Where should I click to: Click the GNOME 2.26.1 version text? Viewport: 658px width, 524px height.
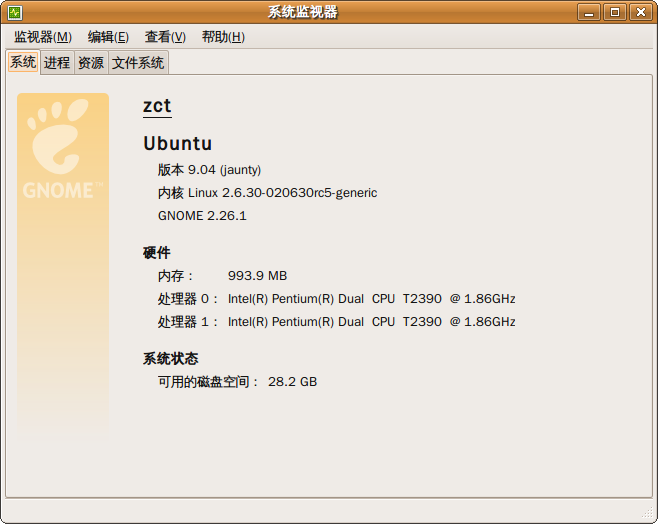202,216
